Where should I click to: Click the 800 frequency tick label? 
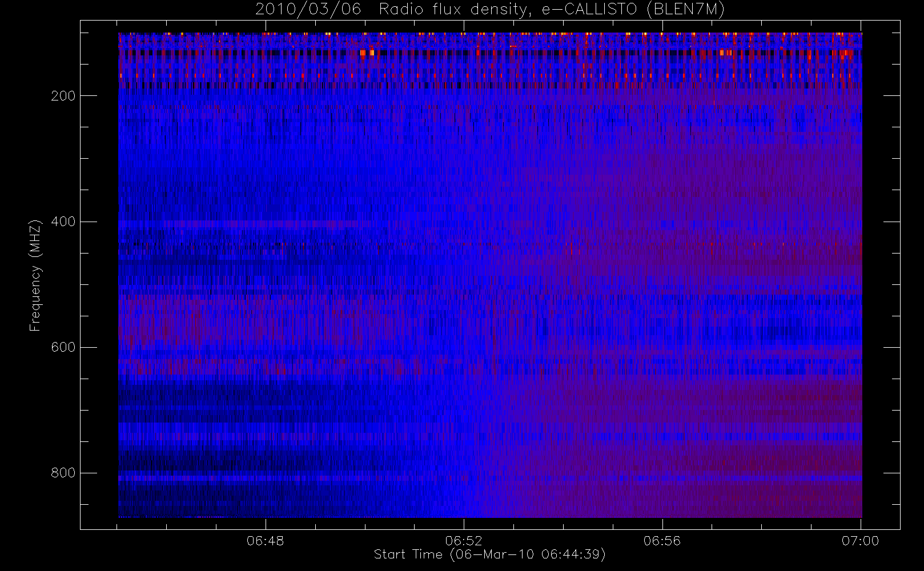tap(63, 473)
